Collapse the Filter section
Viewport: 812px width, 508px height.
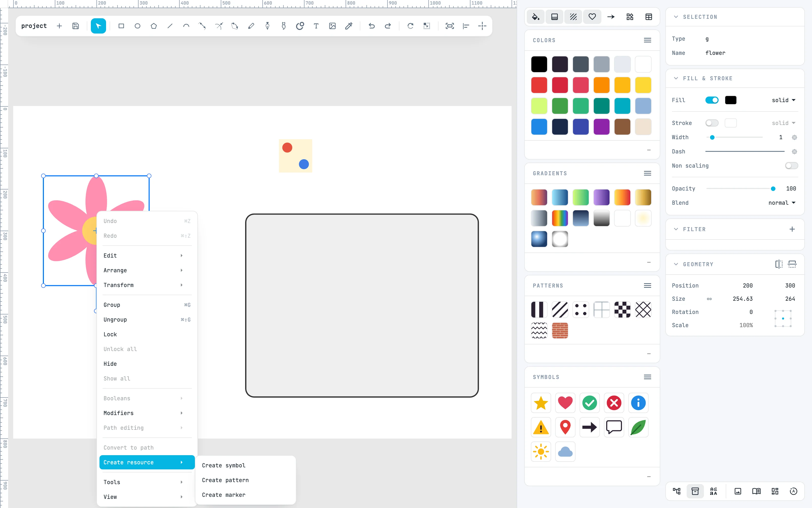[x=676, y=229]
